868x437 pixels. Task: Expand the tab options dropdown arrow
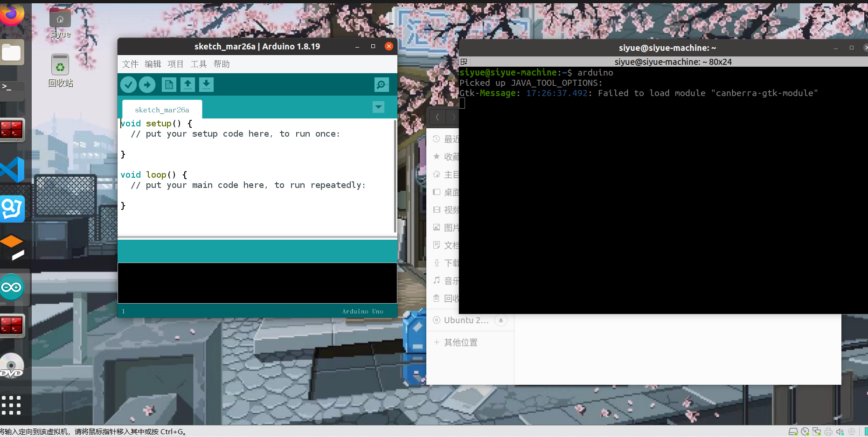[378, 107]
